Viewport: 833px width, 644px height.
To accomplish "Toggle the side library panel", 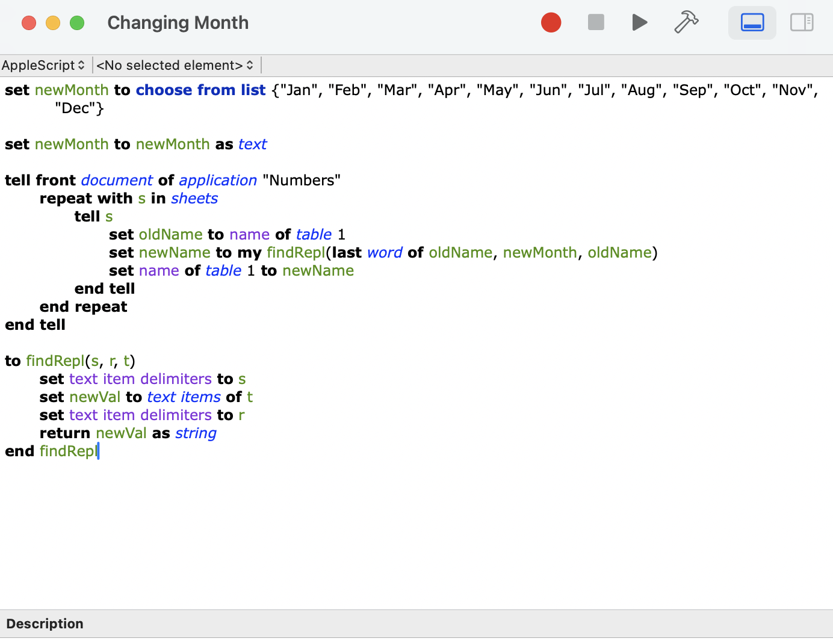I will pyautogui.click(x=802, y=23).
